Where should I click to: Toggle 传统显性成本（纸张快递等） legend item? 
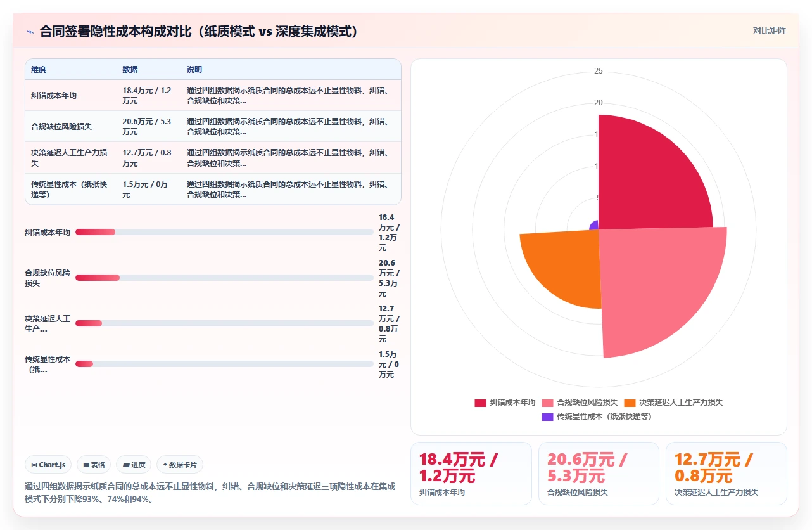599,417
